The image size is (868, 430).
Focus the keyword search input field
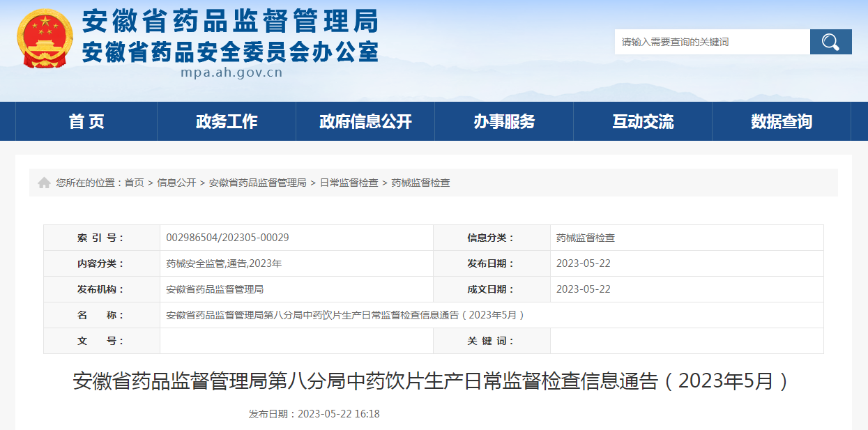(x=712, y=42)
